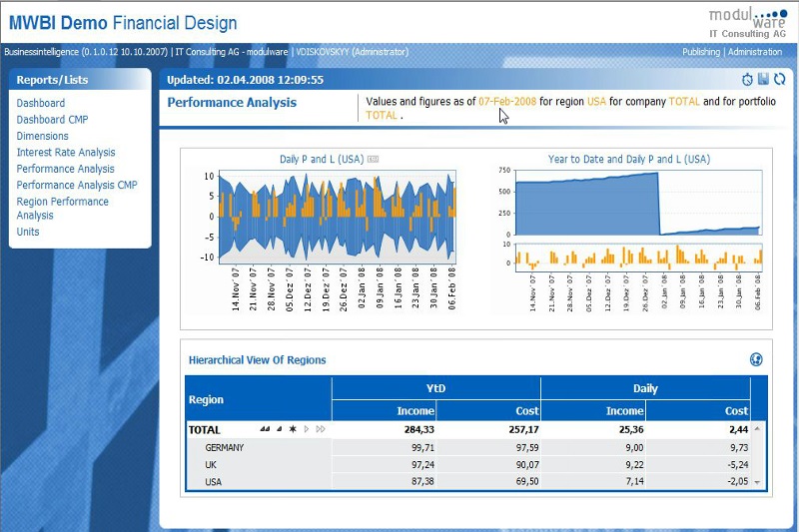This screenshot has height=532, width=799.
Task: Click the USA YtD cost value 69,50
Action: tap(527, 482)
